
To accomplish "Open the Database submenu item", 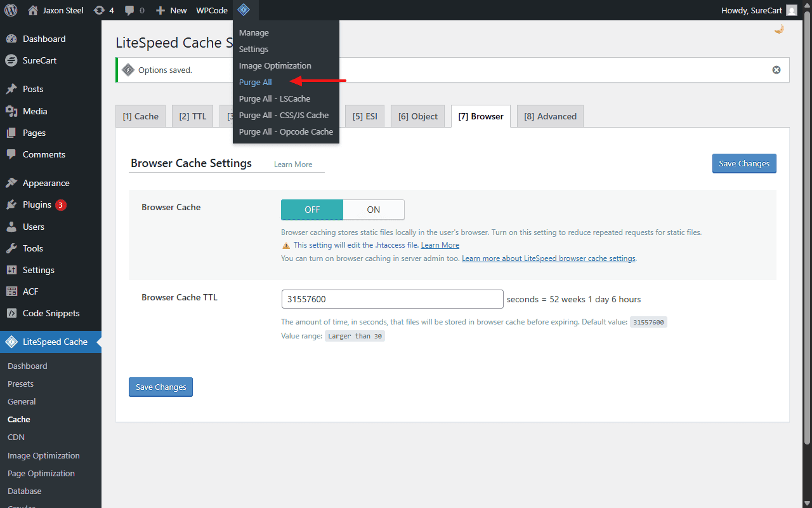I will 24,491.
